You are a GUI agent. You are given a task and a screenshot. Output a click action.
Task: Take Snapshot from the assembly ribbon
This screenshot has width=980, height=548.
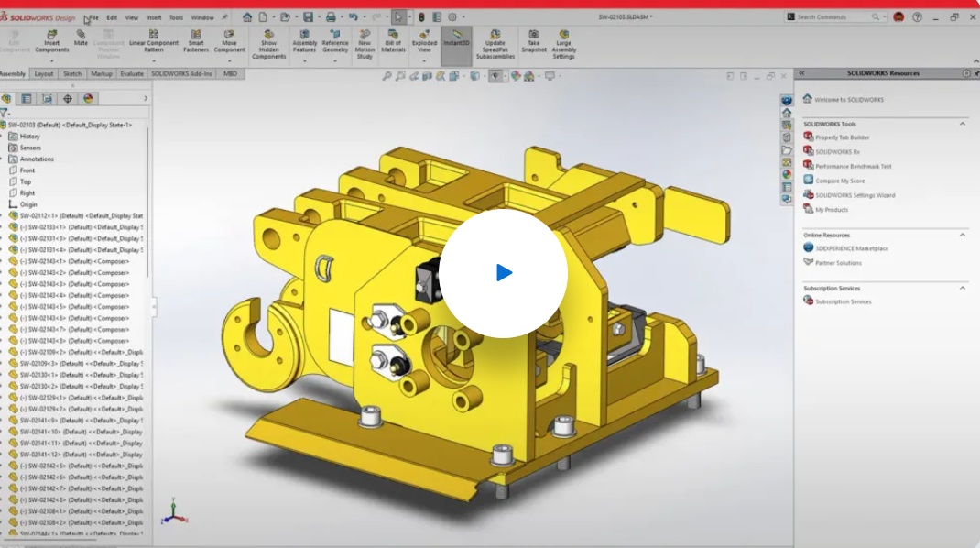(x=534, y=42)
